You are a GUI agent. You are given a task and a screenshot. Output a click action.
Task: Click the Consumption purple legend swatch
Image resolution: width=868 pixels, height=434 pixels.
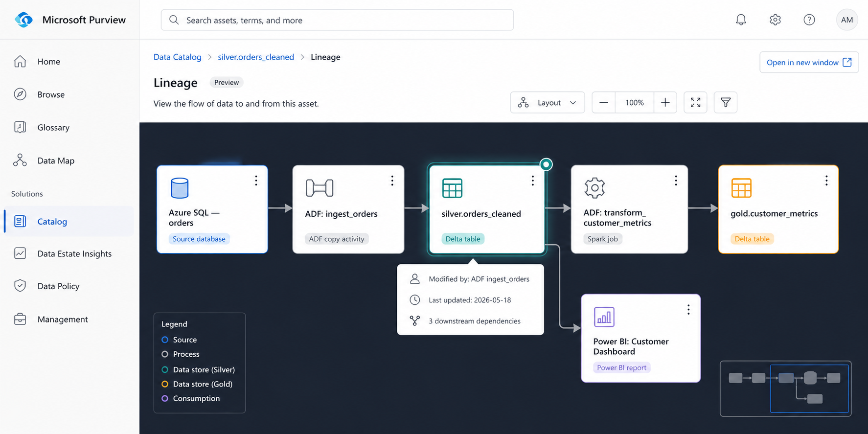click(x=165, y=398)
